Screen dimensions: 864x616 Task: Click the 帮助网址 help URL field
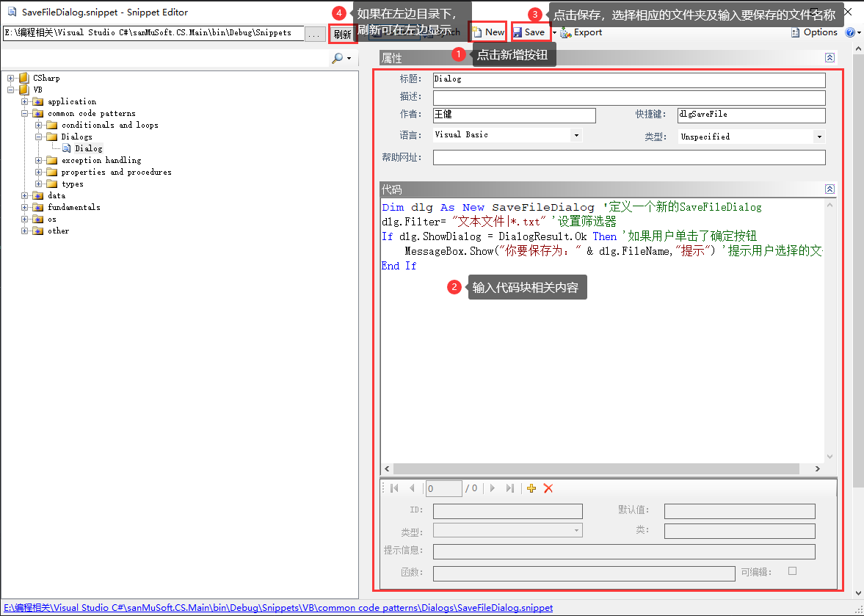pyautogui.click(x=629, y=158)
